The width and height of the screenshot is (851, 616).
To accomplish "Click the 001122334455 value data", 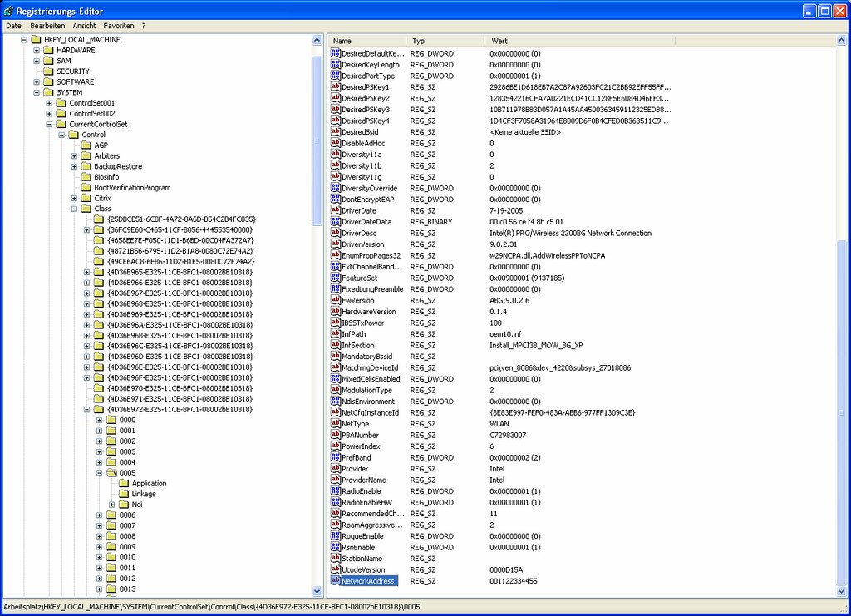I will (513, 581).
